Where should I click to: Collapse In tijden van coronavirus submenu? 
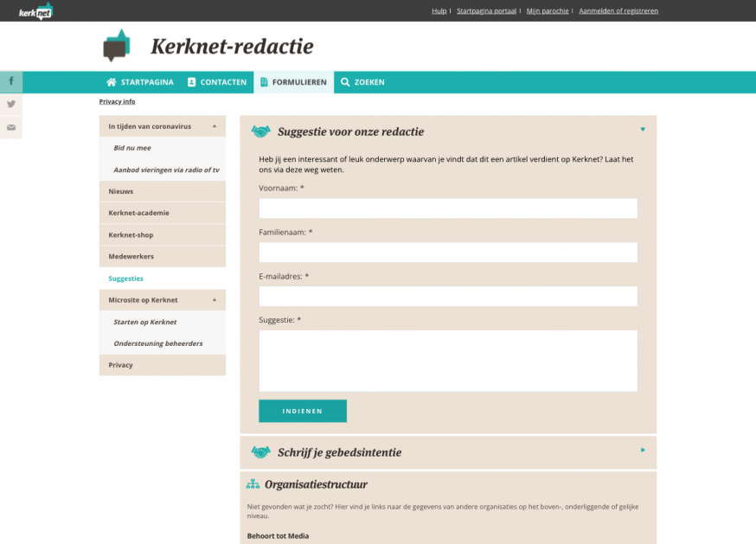pyautogui.click(x=215, y=126)
